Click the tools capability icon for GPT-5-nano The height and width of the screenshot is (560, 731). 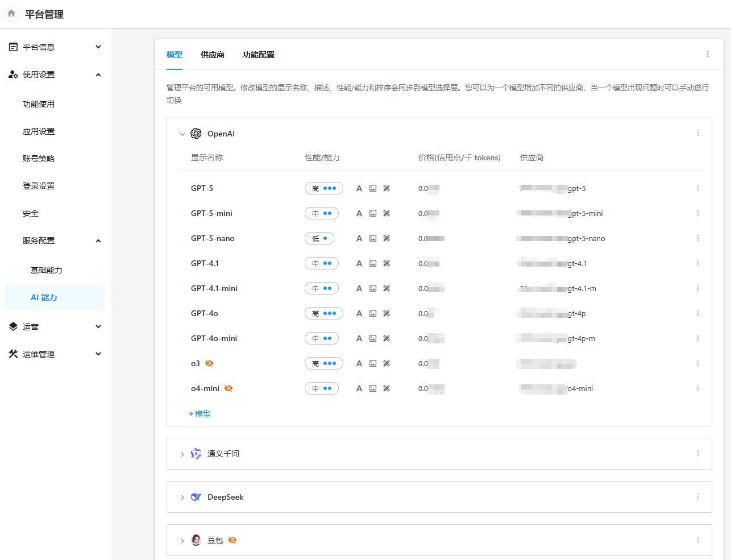pos(387,238)
